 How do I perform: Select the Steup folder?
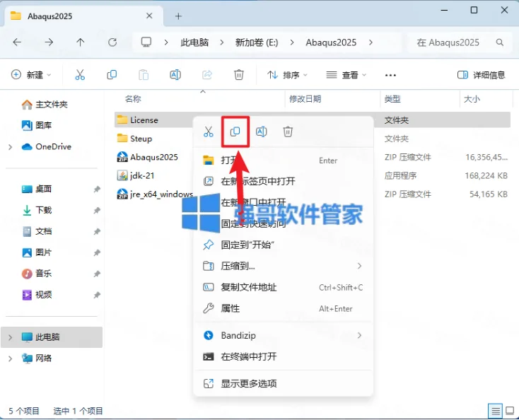(x=135, y=139)
